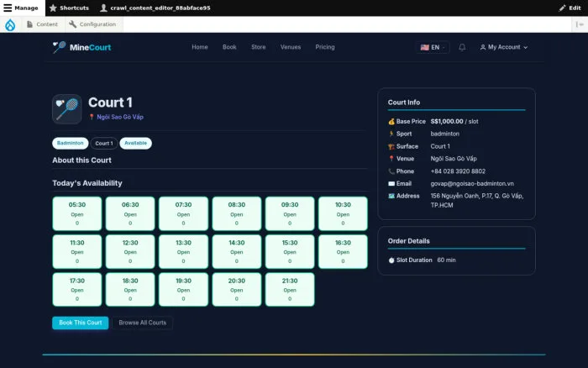The height and width of the screenshot is (368, 588).
Task: Select the 14:30 time slot
Action: [237, 251]
